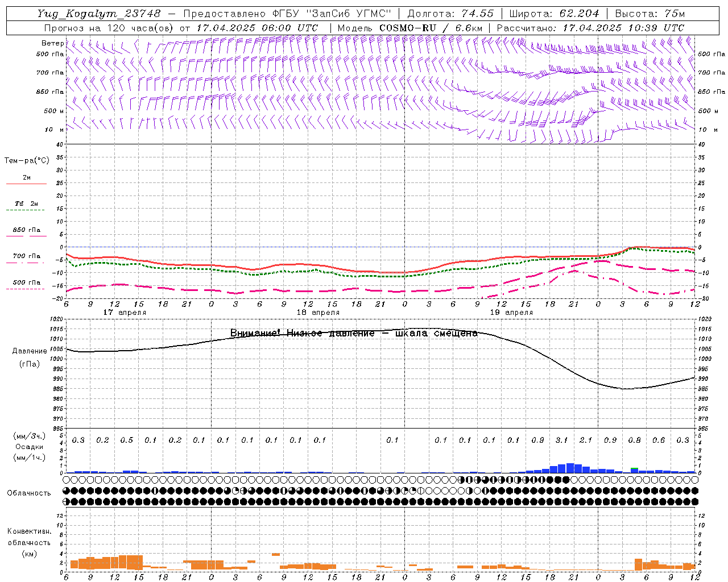The image size is (728, 582).
Task: Click the precipitation value '0.5'
Action: coord(127,440)
